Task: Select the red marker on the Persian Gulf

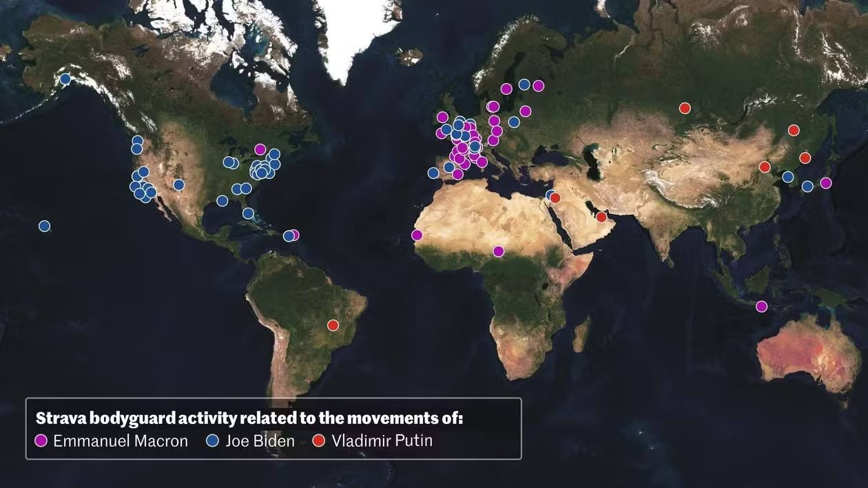Action: click(601, 217)
